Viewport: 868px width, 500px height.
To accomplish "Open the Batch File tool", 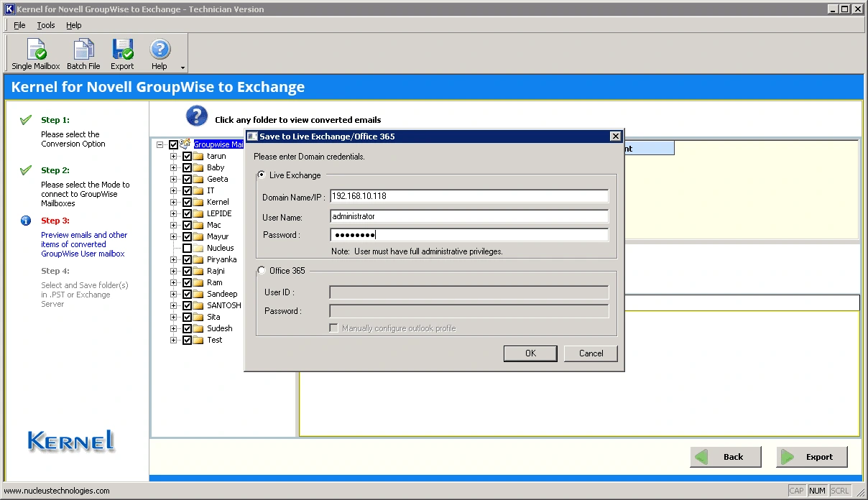I will coord(83,50).
